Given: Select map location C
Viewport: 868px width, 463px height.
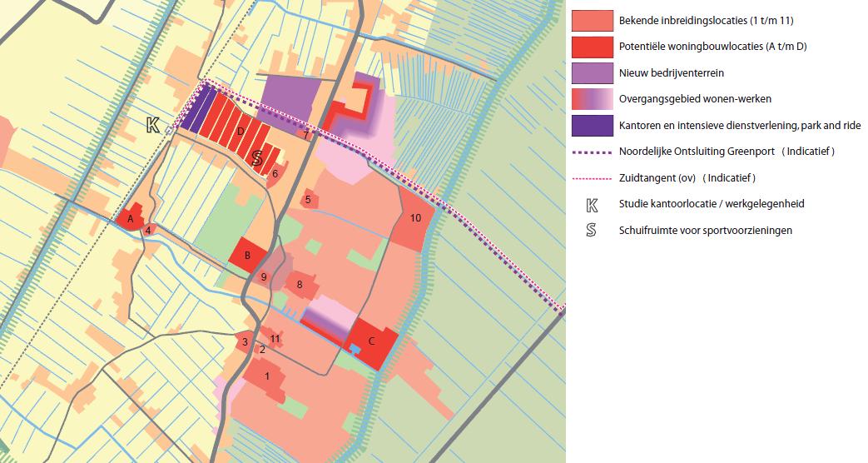Looking at the screenshot, I should coord(371,341).
